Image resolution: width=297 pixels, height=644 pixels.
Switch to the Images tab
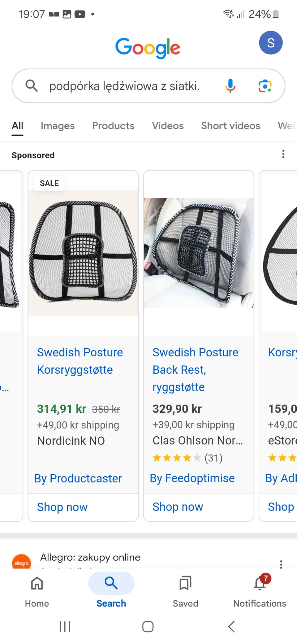[58, 126]
